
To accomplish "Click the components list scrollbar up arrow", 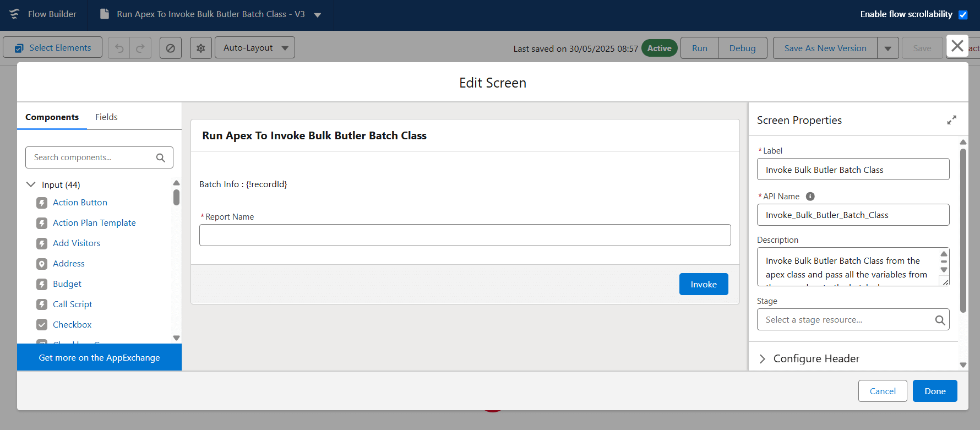I will (x=176, y=183).
